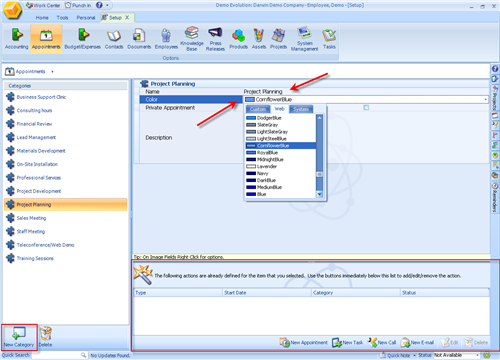The width and height of the screenshot is (500, 360).
Task: Select the System color tab
Action: point(301,109)
